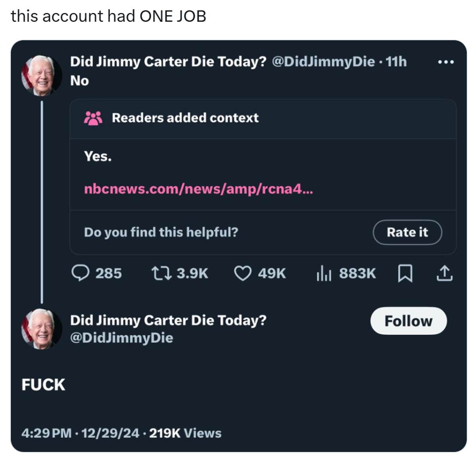
Task: View analytics showing 883K views
Action: (324, 274)
